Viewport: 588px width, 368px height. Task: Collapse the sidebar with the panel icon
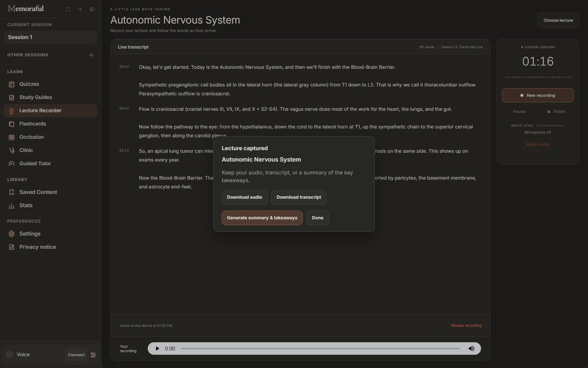coord(92,9)
